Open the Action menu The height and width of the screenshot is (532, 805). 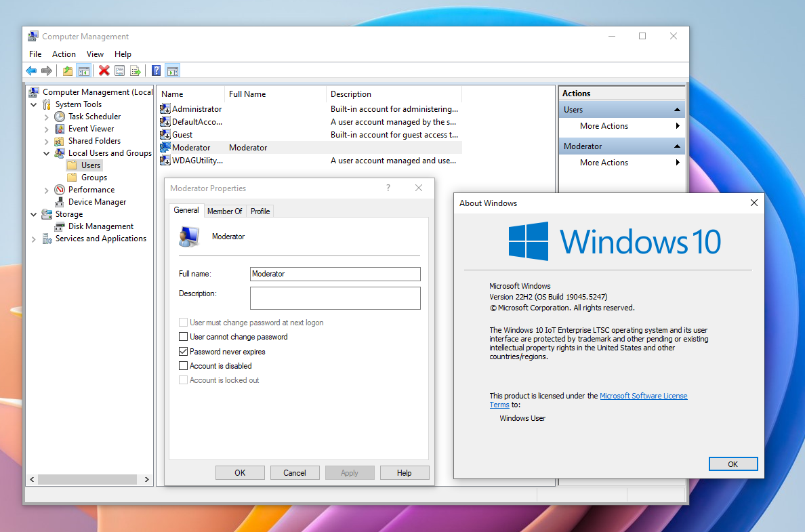(64, 54)
